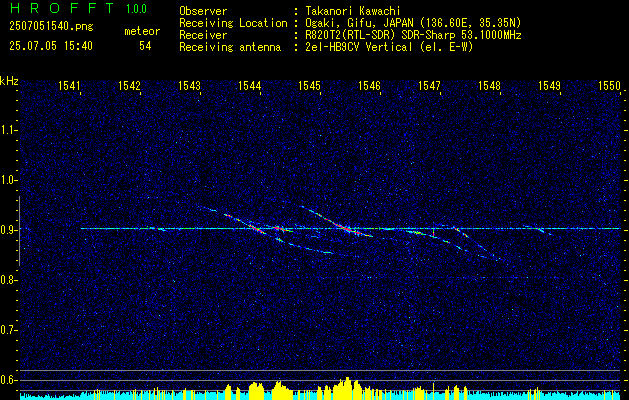Click the observer name Takanori Kawachi
The width and height of the screenshot is (629, 400).
[x=352, y=11]
